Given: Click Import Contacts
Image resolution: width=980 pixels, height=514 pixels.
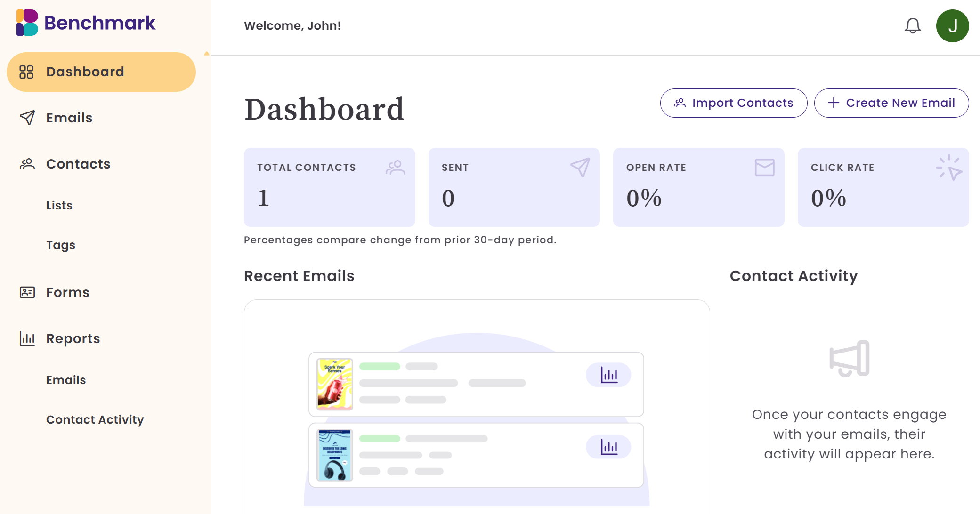Looking at the screenshot, I should point(733,103).
